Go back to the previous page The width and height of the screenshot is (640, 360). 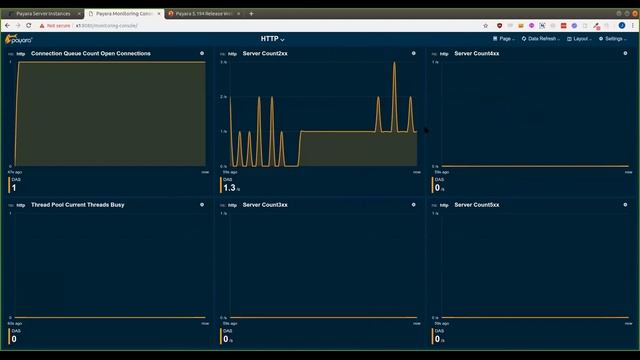pos(8,26)
